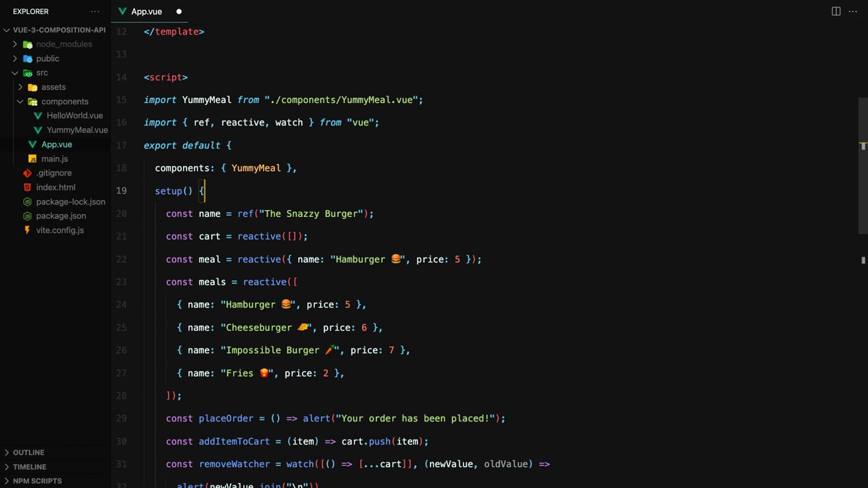Click the git icon beside .gitignore

pos(27,173)
